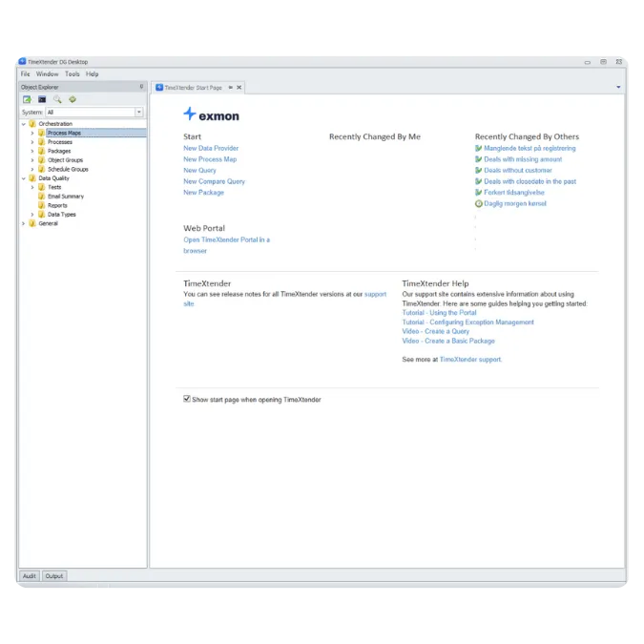Click the Video - Create a Query link

point(435,331)
